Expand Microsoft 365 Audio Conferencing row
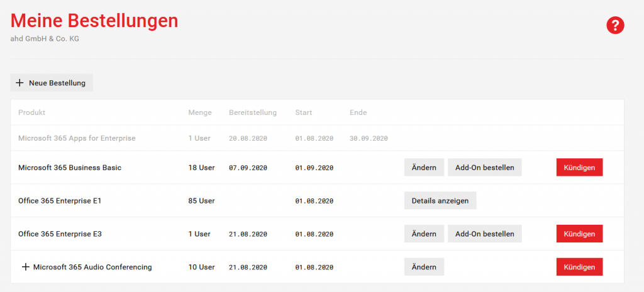 coord(25,267)
